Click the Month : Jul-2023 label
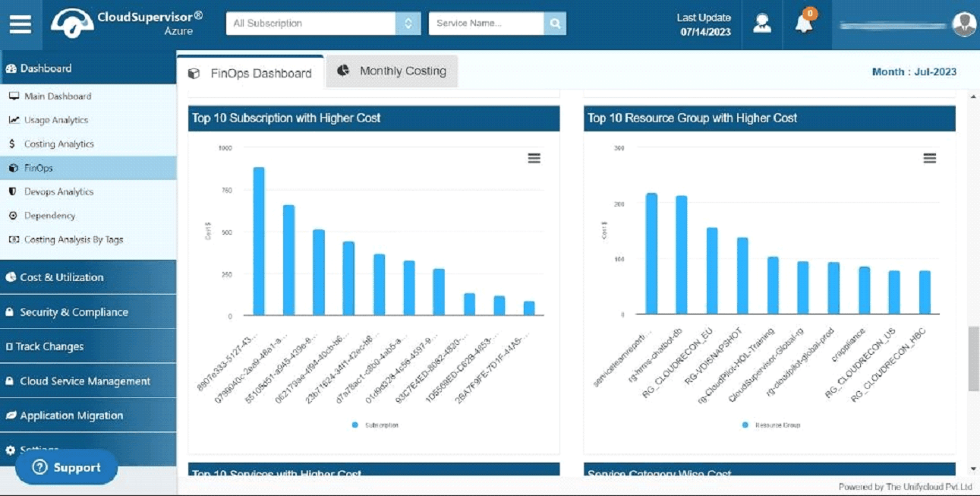Screen dimensions: 980x496 click(914, 72)
